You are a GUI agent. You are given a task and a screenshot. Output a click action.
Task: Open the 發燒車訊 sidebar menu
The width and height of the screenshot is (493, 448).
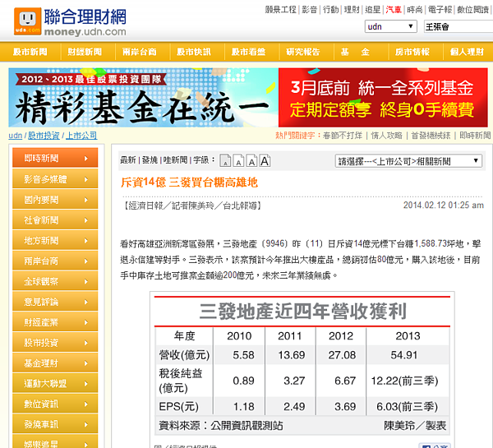[x=55, y=424]
